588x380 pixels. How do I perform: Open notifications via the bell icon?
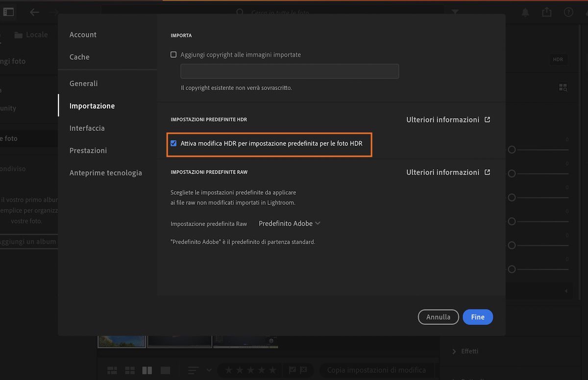(525, 12)
